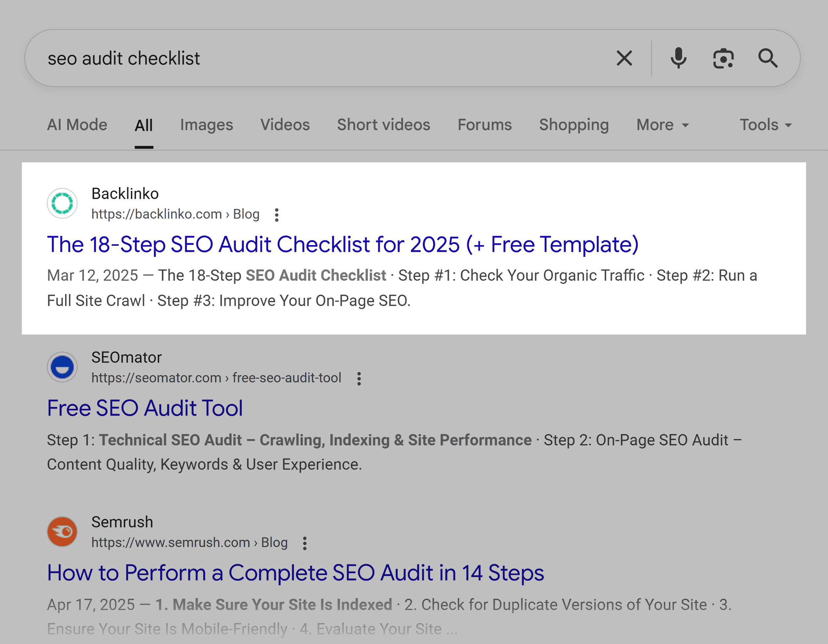Open AI Mode
This screenshot has height=644, width=828.
tap(77, 125)
